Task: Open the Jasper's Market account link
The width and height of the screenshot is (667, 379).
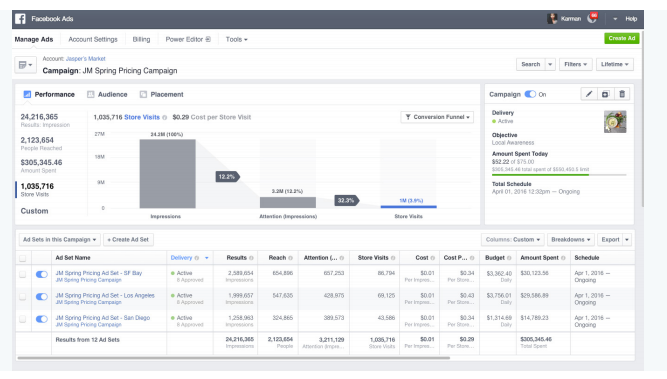Action: 86,59
